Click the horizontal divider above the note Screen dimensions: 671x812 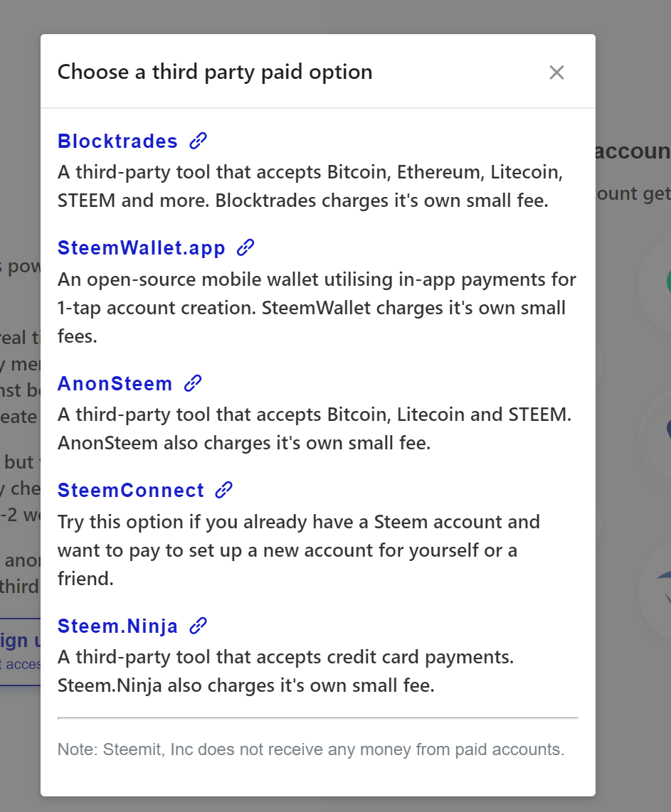pyautogui.click(x=317, y=718)
